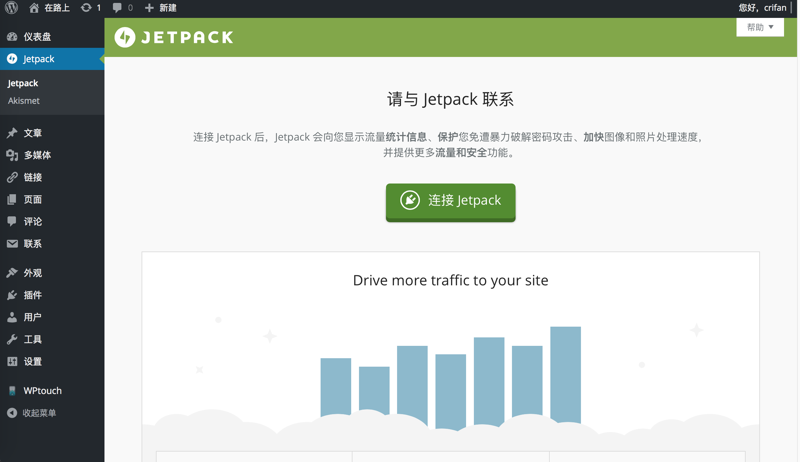Open the '仪表盘' dashboard menu
The width and height of the screenshot is (800, 462).
point(52,37)
